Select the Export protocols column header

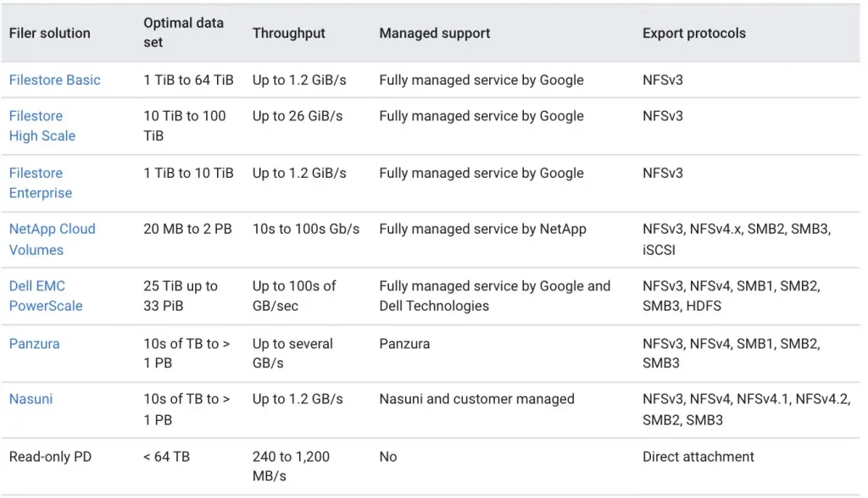point(693,33)
